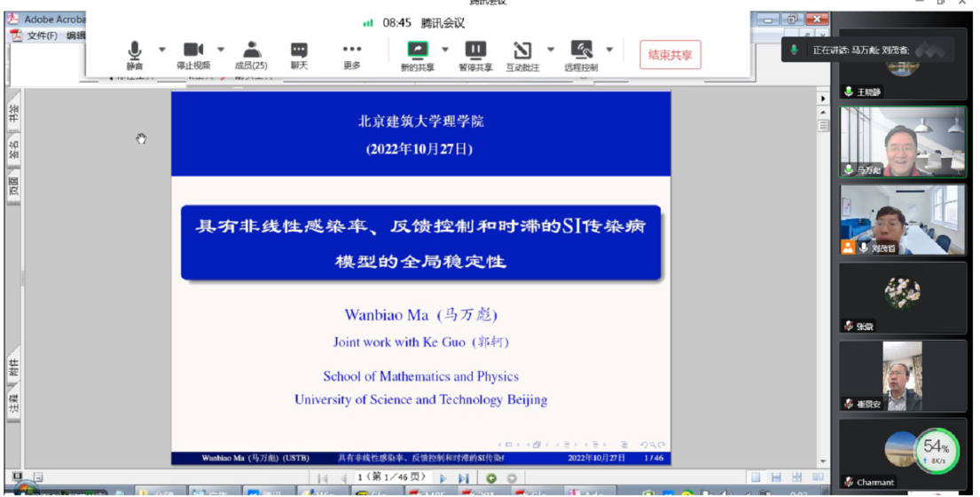Image resolution: width=980 pixels, height=497 pixels.
Task: Open the 文件(F) menu in Acrobat
Action: 42,35
